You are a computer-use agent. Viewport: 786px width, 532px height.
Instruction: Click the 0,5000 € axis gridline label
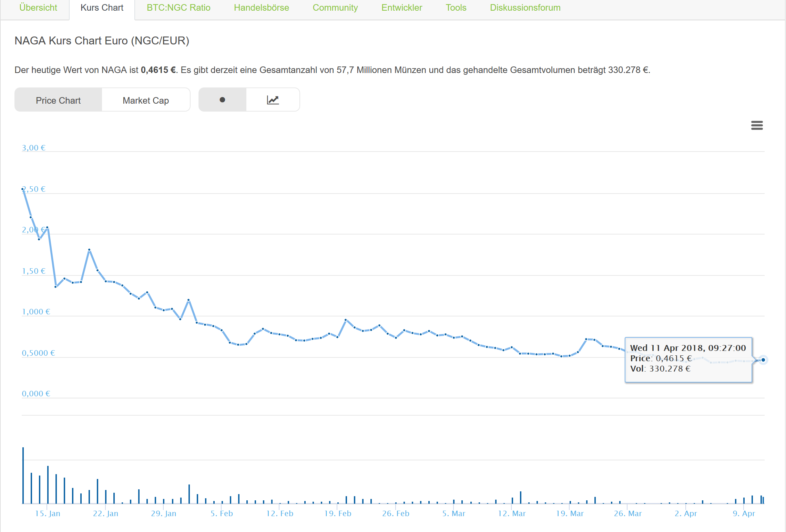pos(38,353)
